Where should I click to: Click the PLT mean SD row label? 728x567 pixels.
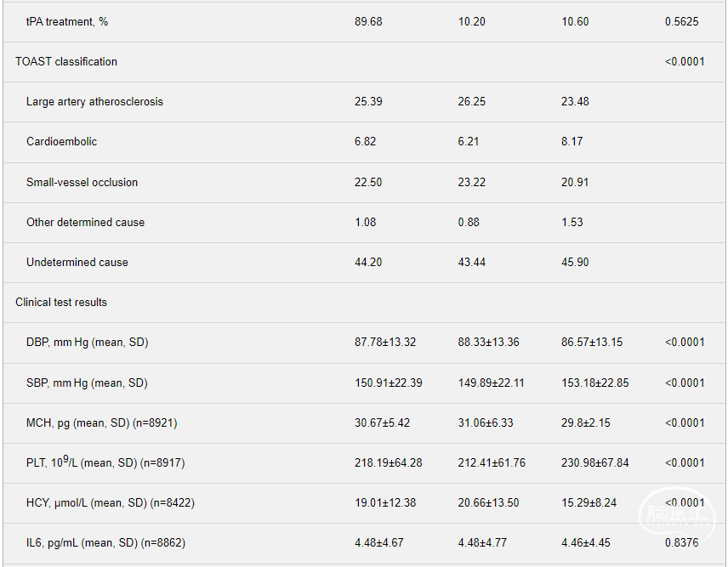coord(105,462)
